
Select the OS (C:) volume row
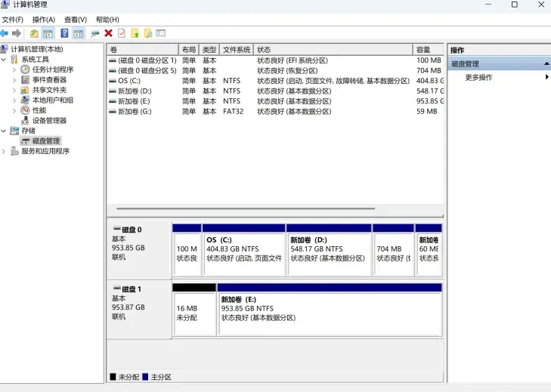(x=275, y=81)
